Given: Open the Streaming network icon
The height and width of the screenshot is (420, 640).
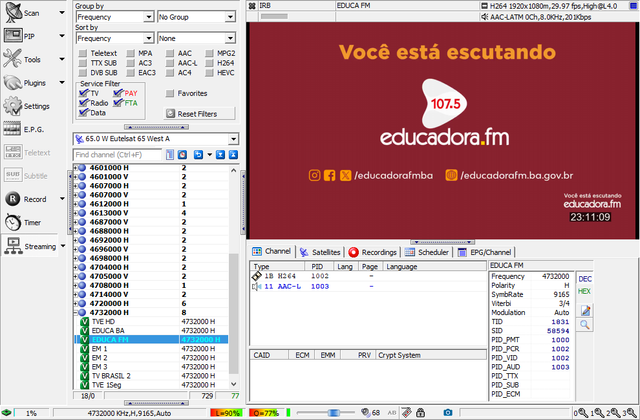Looking at the screenshot, I should 13,246.
